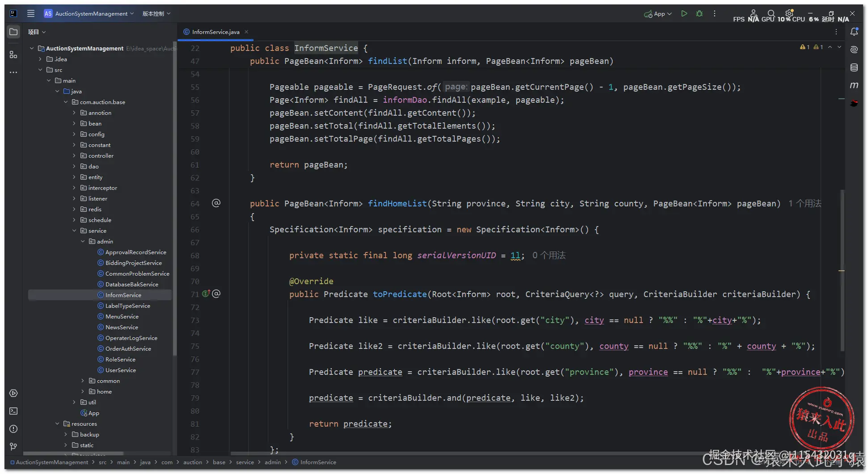Expand the controller package

point(74,155)
